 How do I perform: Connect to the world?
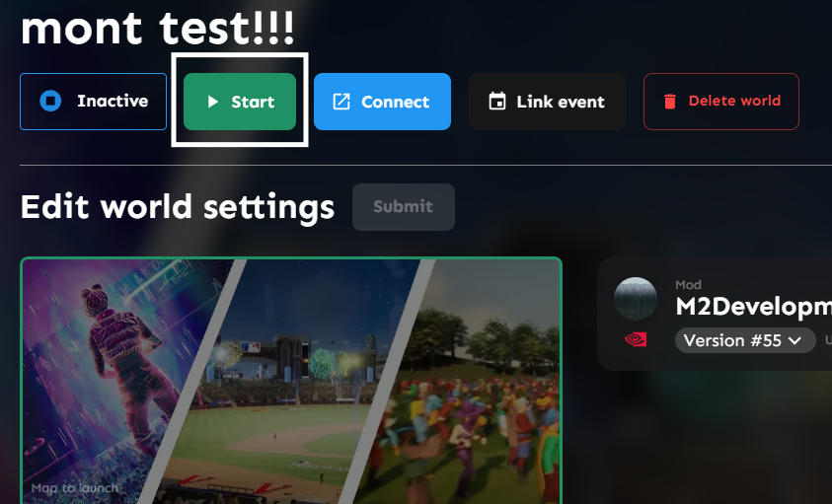[x=382, y=102]
